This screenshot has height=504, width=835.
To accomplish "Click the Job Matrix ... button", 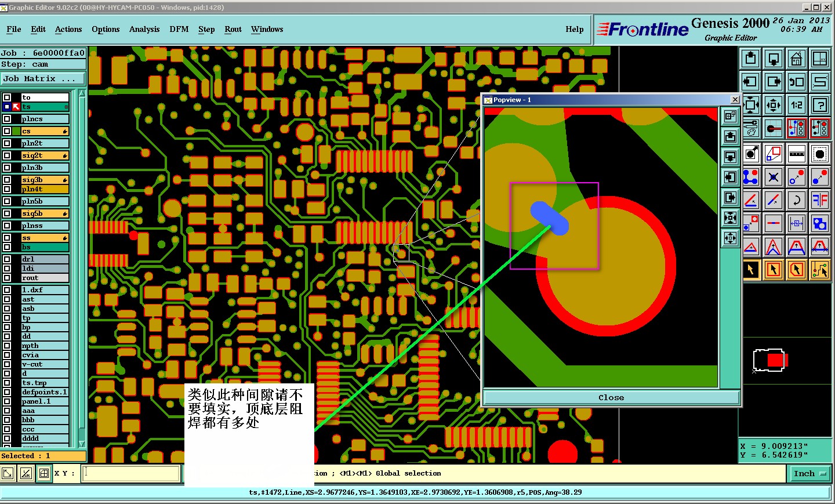I will pos(43,79).
